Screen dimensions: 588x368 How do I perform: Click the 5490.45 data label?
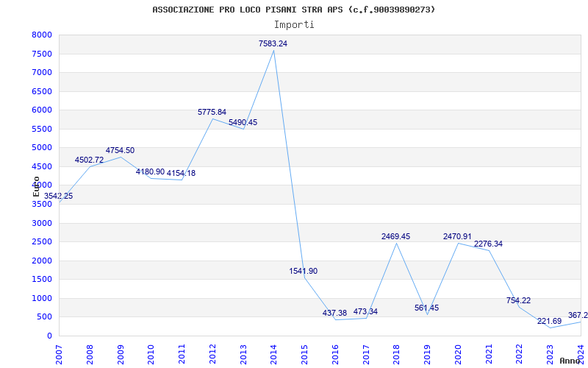(x=243, y=122)
